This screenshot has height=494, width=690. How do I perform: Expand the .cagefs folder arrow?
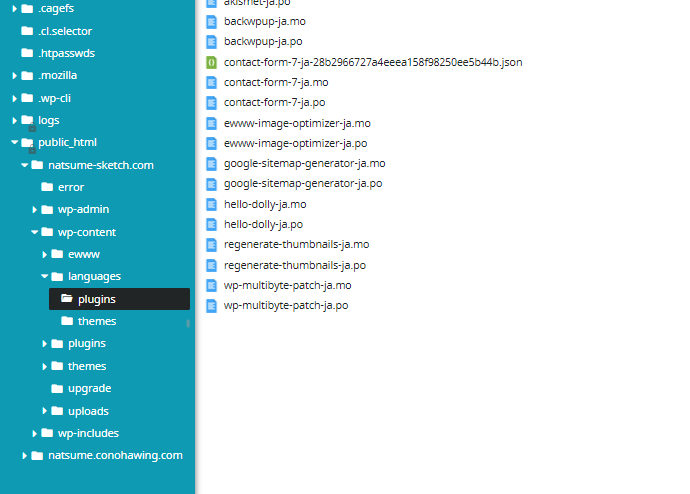[15, 8]
